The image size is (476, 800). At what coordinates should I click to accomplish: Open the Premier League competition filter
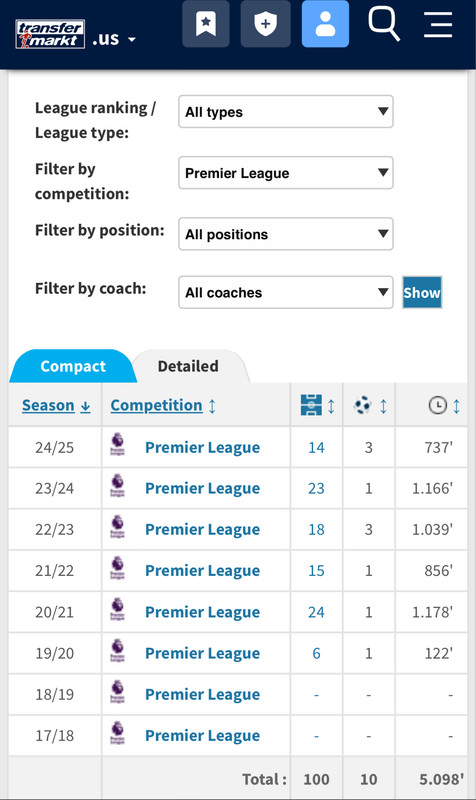286,173
